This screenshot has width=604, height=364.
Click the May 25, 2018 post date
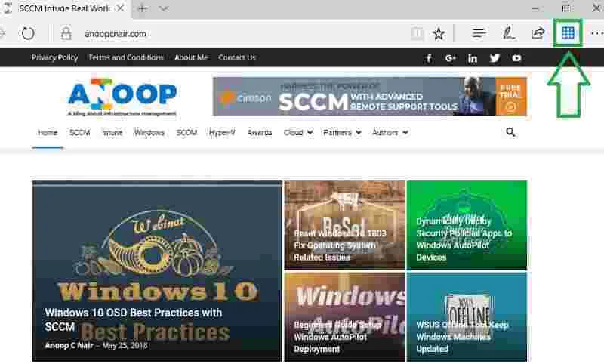(125, 346)
